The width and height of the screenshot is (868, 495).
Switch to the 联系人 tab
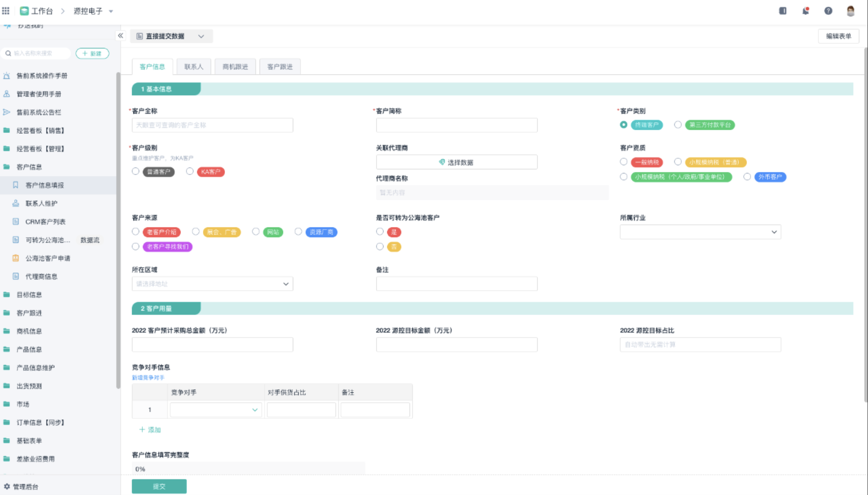194,66
